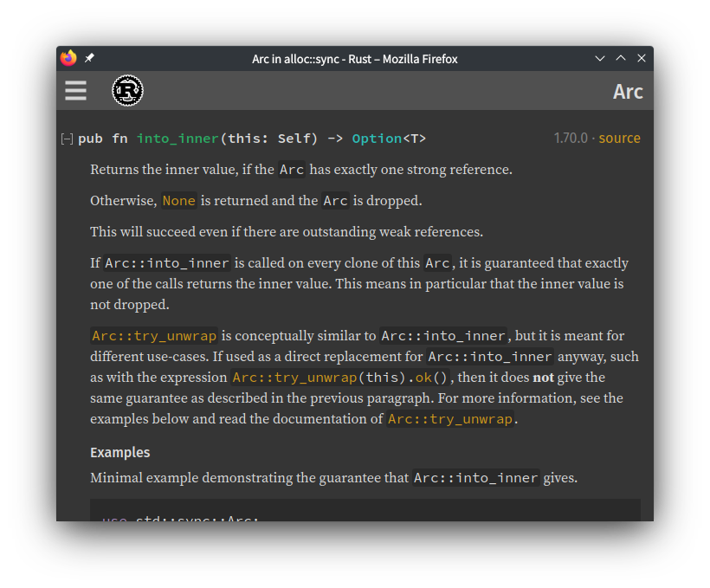
Task: Toggle the pin window icon
Action: pos(89,58)
